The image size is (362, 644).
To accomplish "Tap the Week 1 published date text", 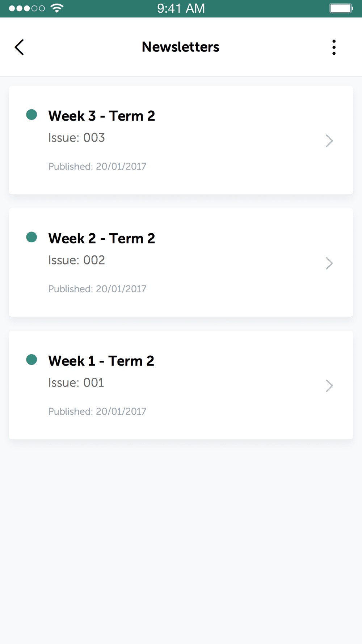I will pyautogui.click(x=97, y=411).
